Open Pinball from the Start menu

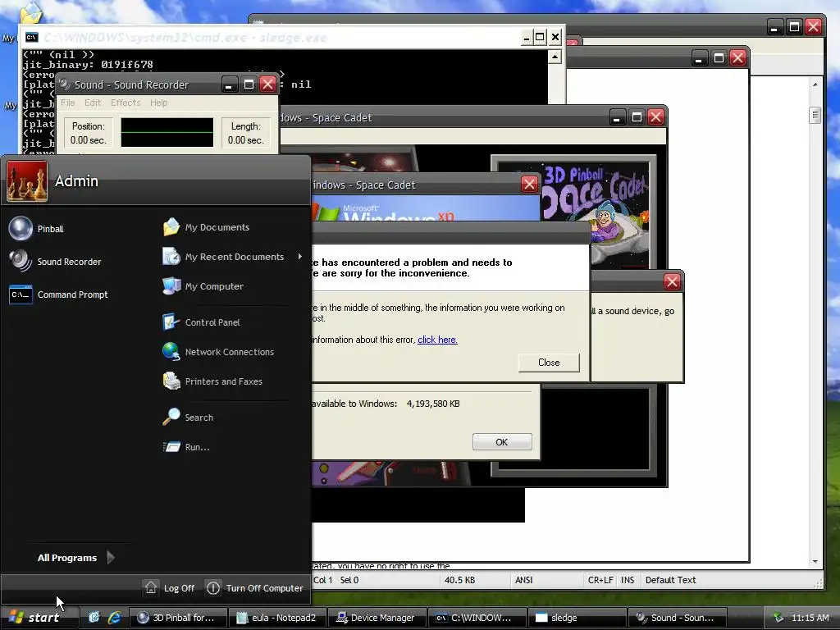pyautogui.click(x=36, y=229)
